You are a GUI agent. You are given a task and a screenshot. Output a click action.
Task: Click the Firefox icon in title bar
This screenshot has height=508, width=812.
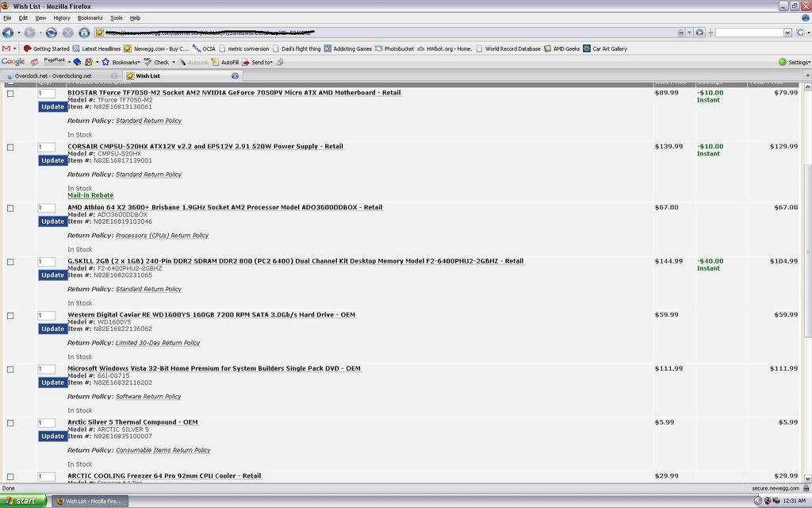click(6, 6)
